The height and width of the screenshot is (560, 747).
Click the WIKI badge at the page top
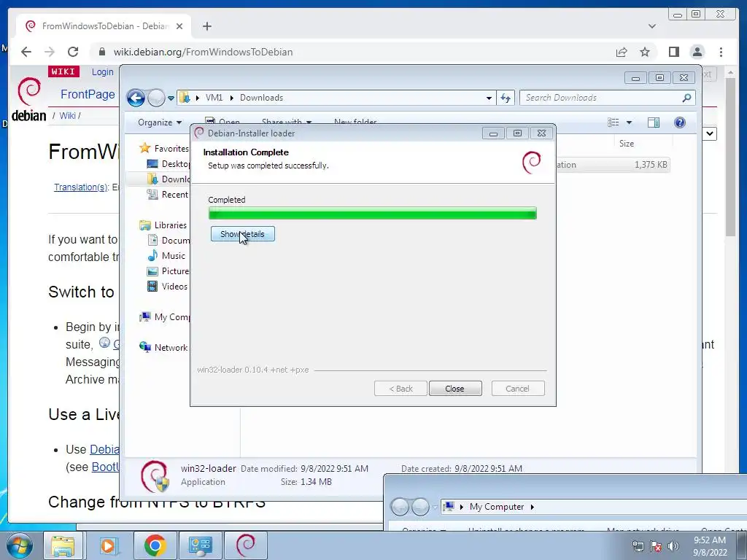click(63, 72)
